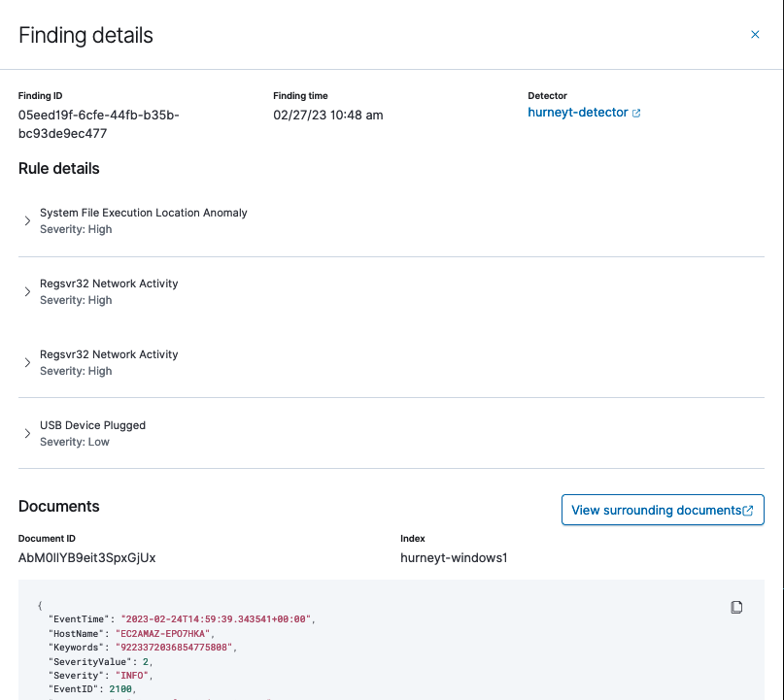Copy the document JSON with clipboard icon

(x=736, y=607)
